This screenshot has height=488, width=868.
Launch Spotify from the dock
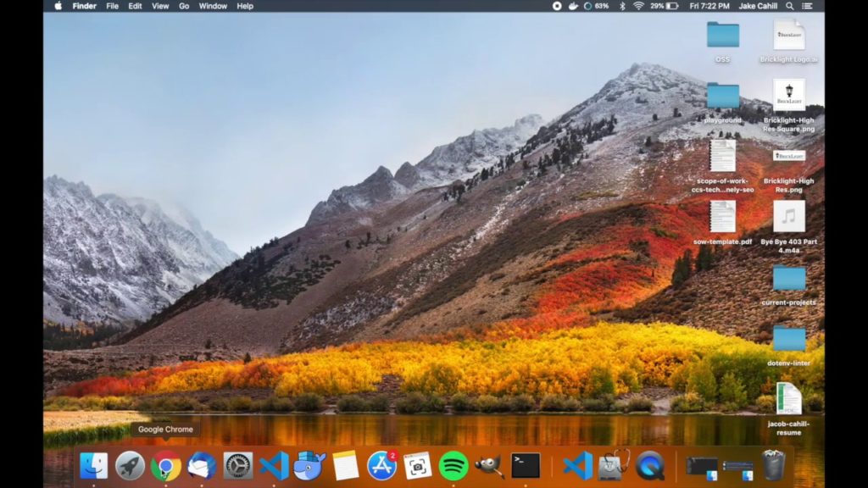(453, 466)
